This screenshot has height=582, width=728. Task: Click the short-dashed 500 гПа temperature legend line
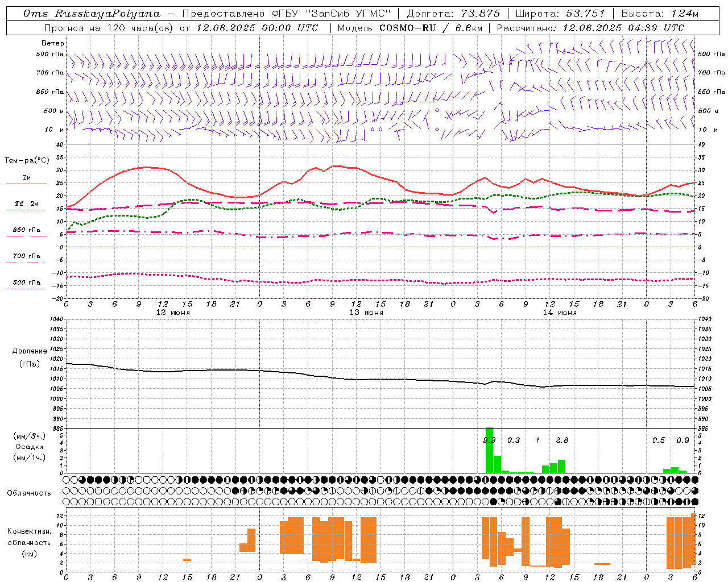coord(25,289)
